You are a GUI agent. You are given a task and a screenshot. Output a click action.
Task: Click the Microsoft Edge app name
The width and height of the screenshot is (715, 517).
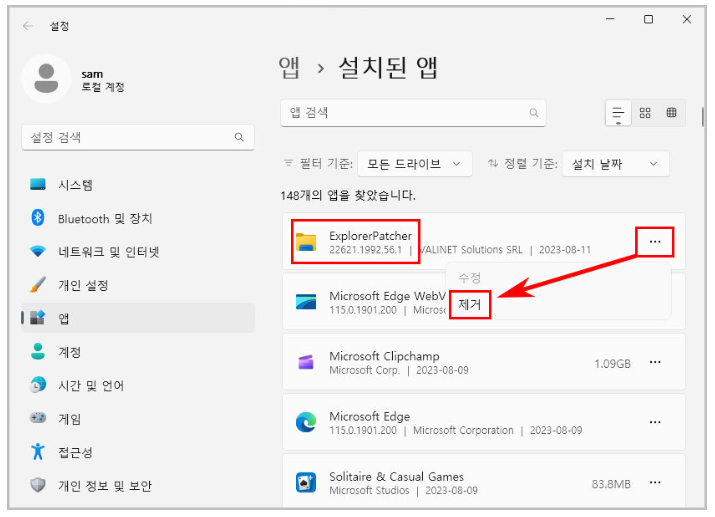tap(369, 416)
